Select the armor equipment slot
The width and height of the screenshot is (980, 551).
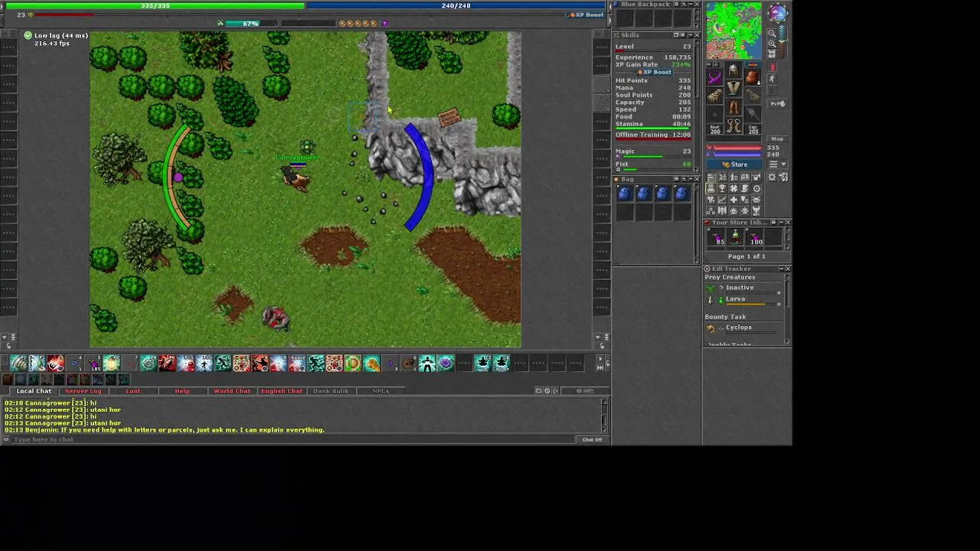click(733, 89)
